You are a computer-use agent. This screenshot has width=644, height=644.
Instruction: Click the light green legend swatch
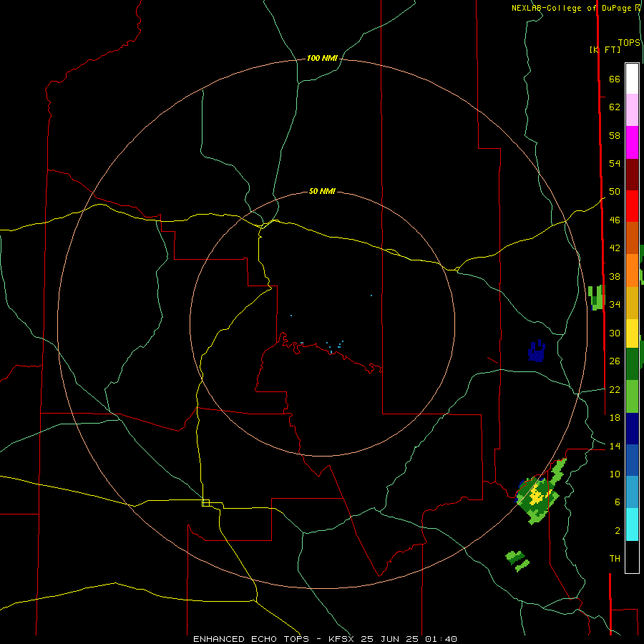(x=632, y=396)
